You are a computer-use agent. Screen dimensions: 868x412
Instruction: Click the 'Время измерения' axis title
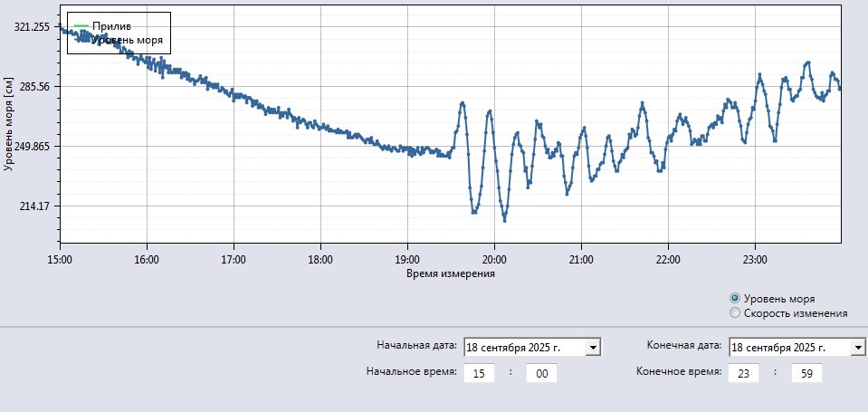(x=450, y=273)
